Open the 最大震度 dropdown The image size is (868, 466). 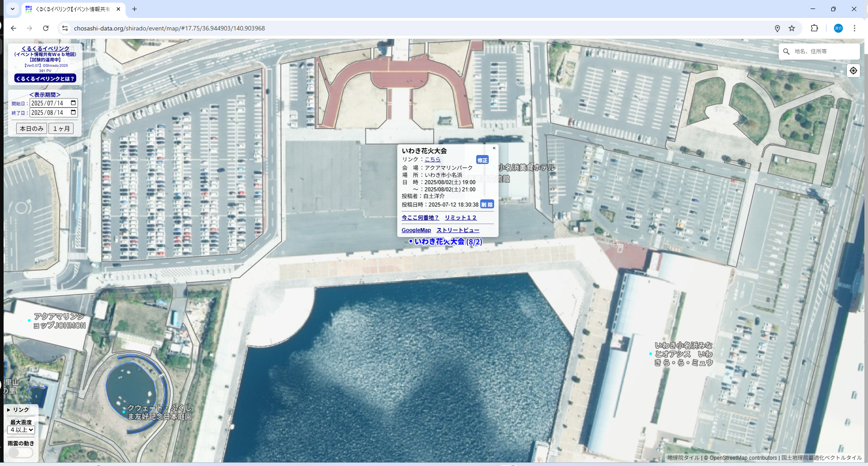coord(21,430)
